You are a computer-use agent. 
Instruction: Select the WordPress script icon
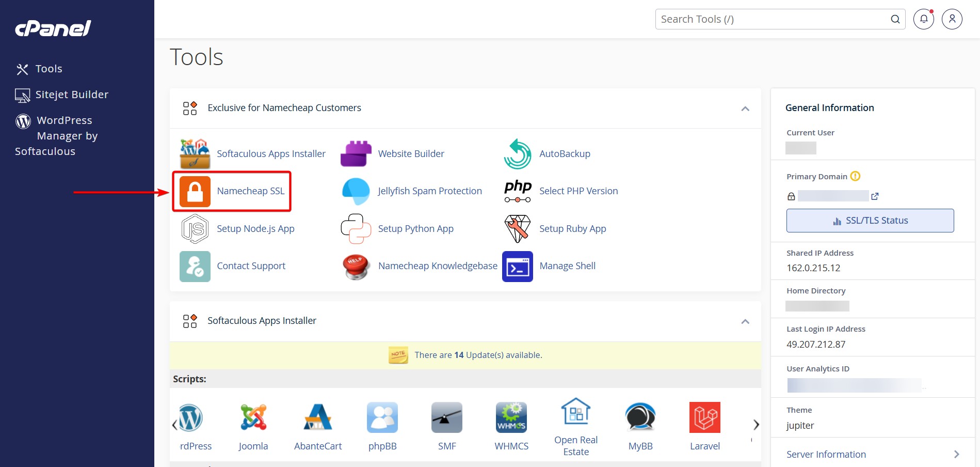191,417
